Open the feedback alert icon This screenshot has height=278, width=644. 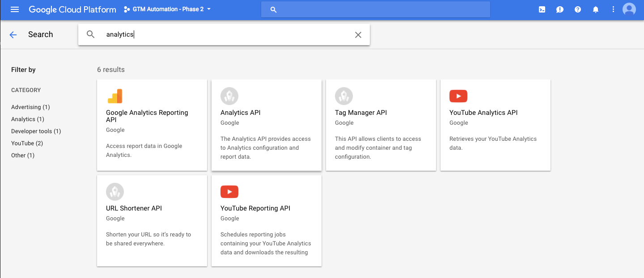point(560,9)
